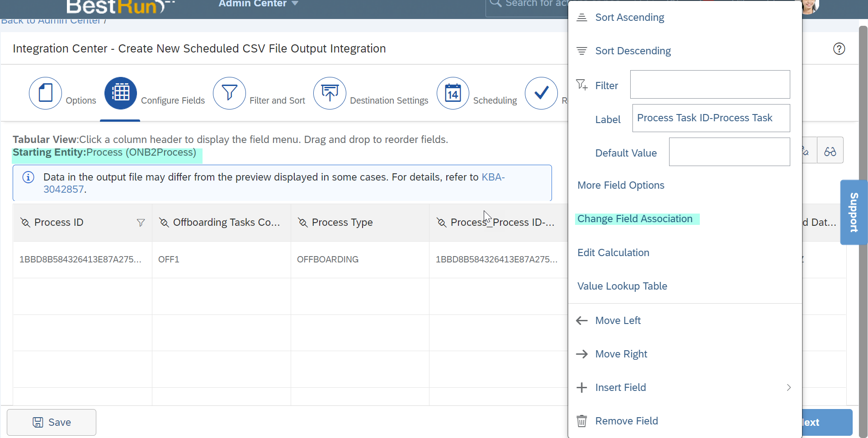This screenshot has width=868, height=438.
Task: Click the OFFBOARDING cell
Action: point(328,260)
